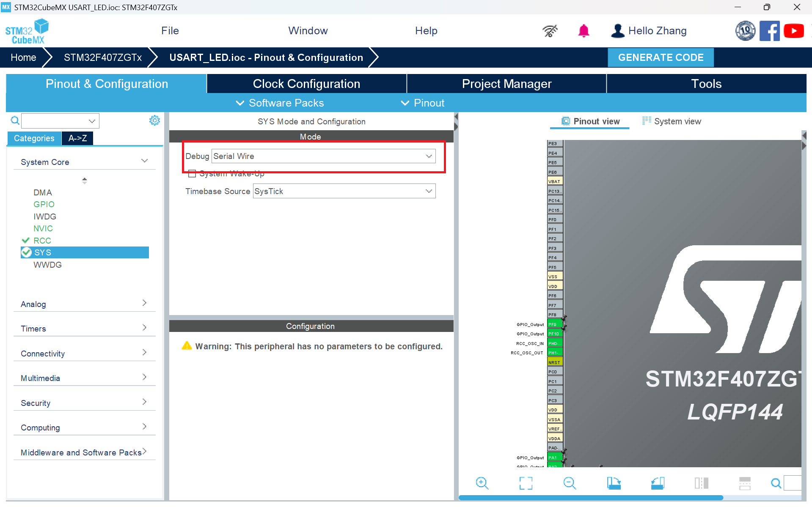Click pin PC0 on the chip
This screenshot has width=812, height=507.
click(x=555, y=372)
